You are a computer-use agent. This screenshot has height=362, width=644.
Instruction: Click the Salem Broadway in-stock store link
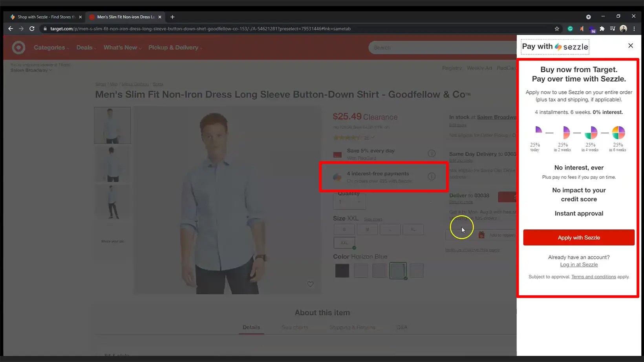point(497,117)
